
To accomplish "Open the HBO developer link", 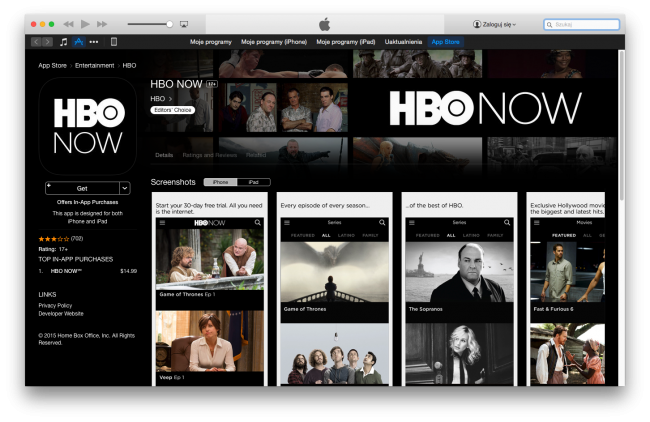I will 161,99.
